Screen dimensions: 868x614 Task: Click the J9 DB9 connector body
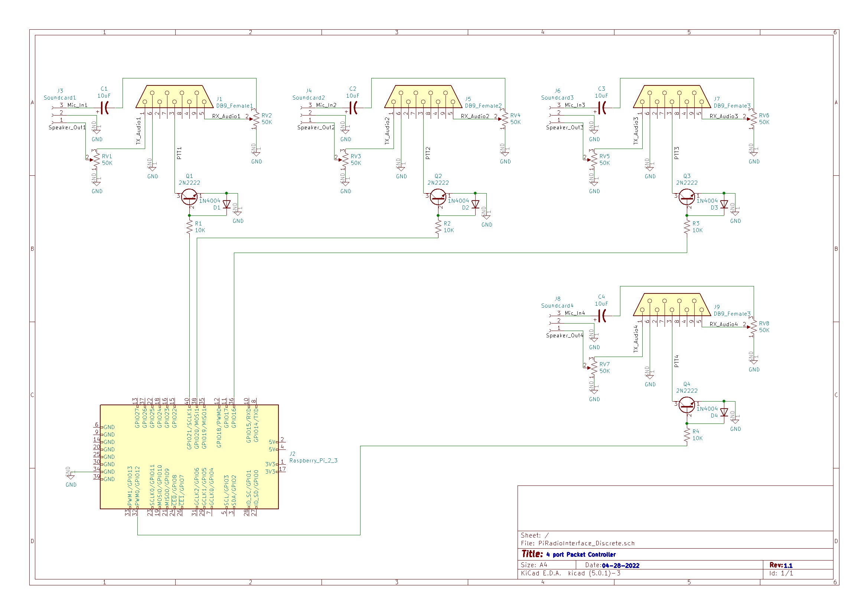coord(672,305)
